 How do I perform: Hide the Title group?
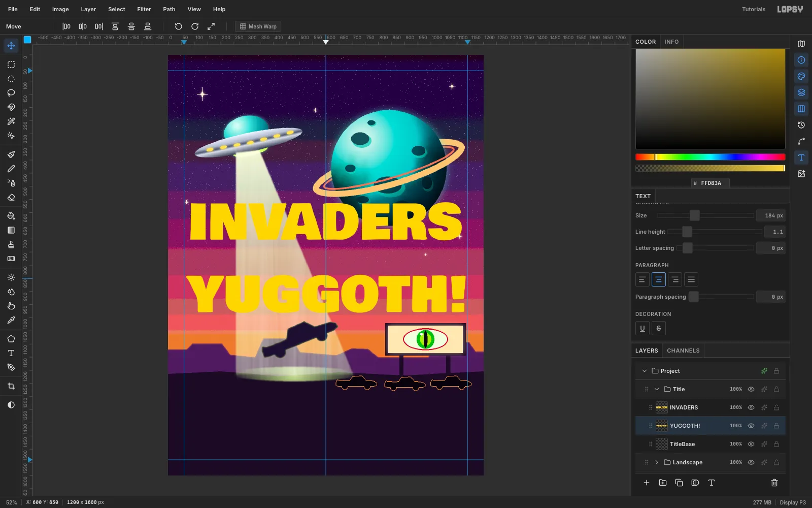[751, 389]
